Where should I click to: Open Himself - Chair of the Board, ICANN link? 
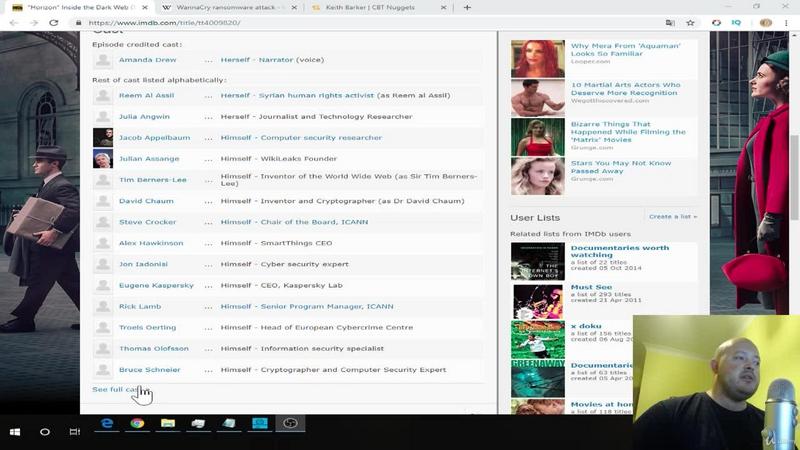pos(294,222)
